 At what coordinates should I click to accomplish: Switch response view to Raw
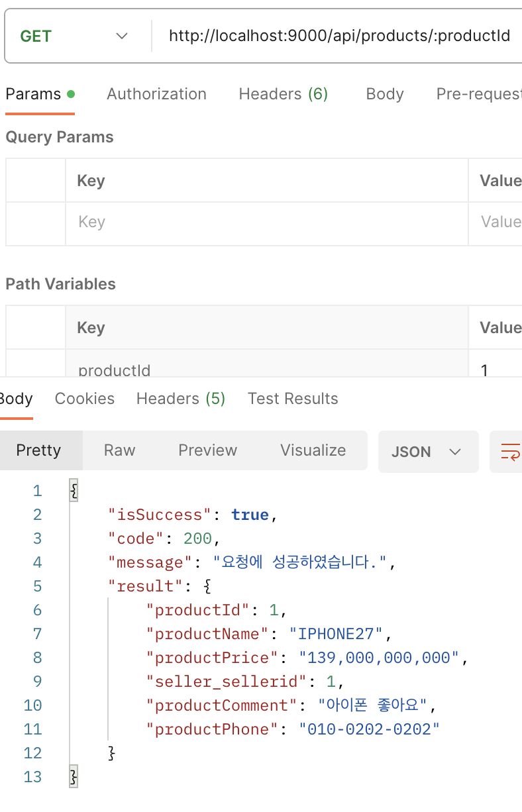(x=120, y=450)
